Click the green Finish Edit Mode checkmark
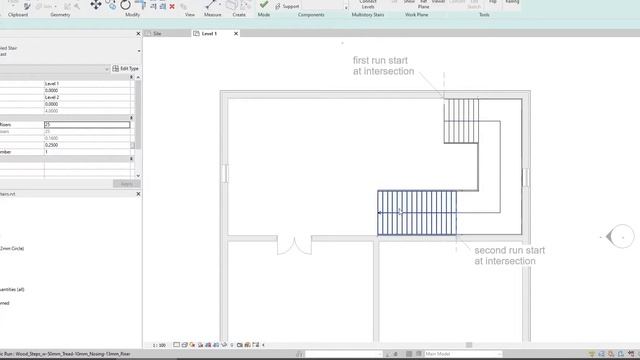 coord(264,4)
